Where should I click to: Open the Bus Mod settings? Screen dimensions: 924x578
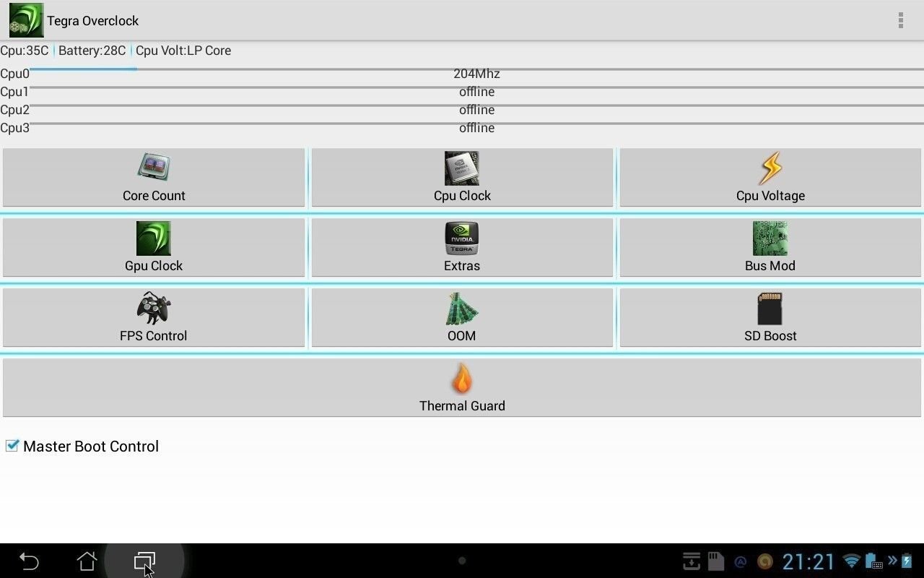770,248
